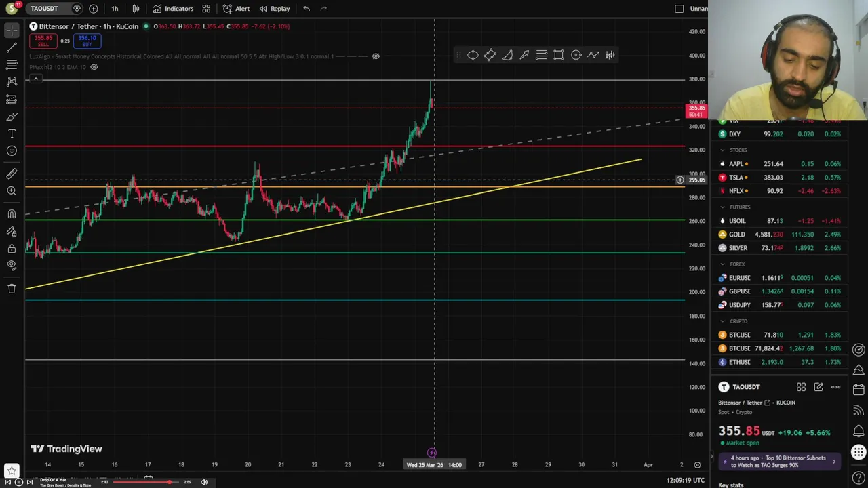Open the alerts bell in right sidebar
The height and width of the screenshot is (488, 868).
[x=859, y=431]
